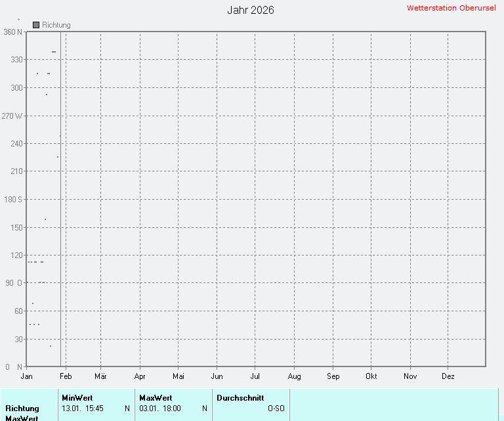Click the 'Wetterstation Oberursel' red label

pyautogui.click(x=451, y=8)
